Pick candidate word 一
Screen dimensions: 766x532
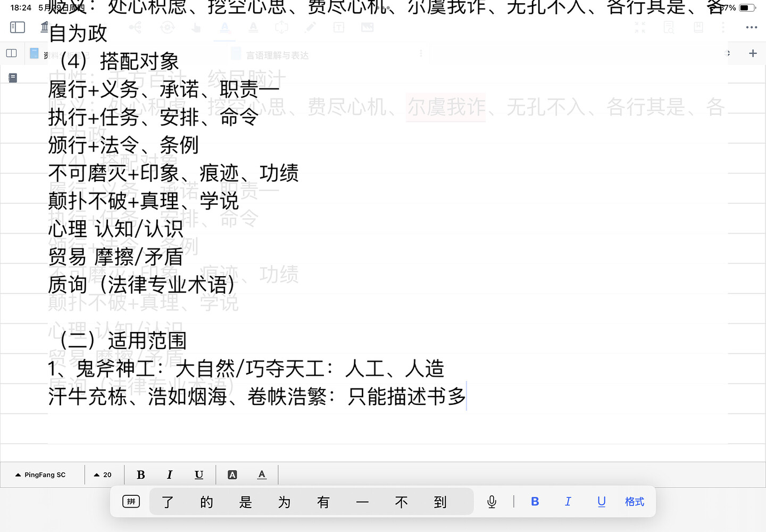point(362,502)
